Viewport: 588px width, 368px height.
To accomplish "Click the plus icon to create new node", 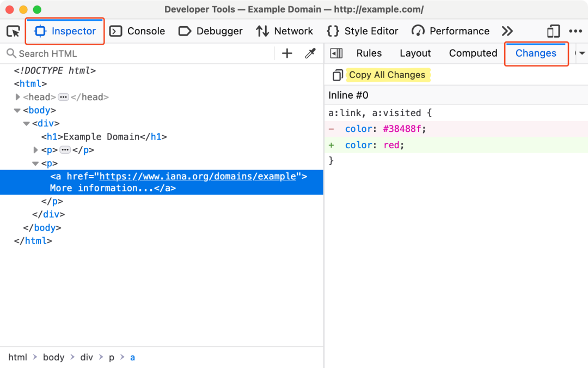I will point(287,53).
